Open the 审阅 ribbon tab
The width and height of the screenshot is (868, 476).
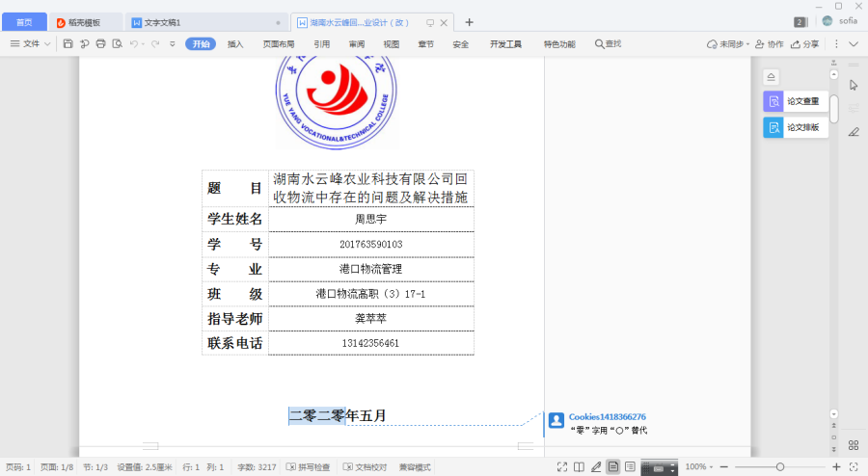[x=357, y=44]
